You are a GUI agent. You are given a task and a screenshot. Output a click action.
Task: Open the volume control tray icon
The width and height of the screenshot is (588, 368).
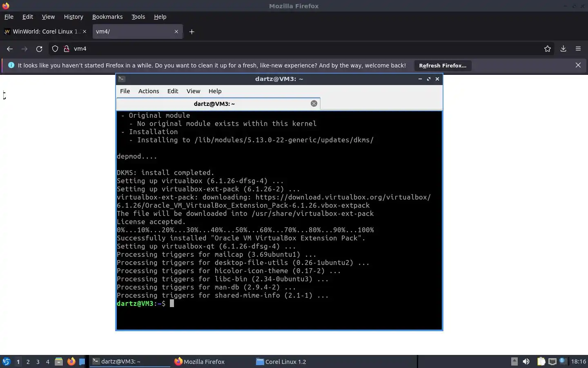pyautogui.click(x=526, y=361)
